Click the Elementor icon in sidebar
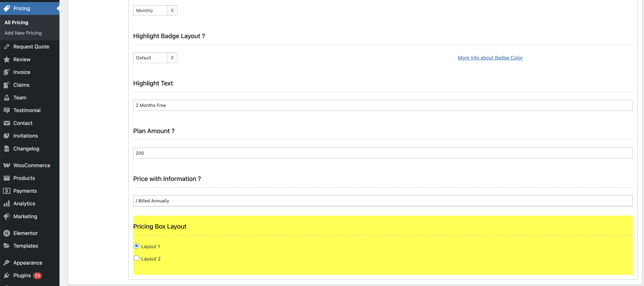This screenshot has height=286, width=644. coord(7,233)
